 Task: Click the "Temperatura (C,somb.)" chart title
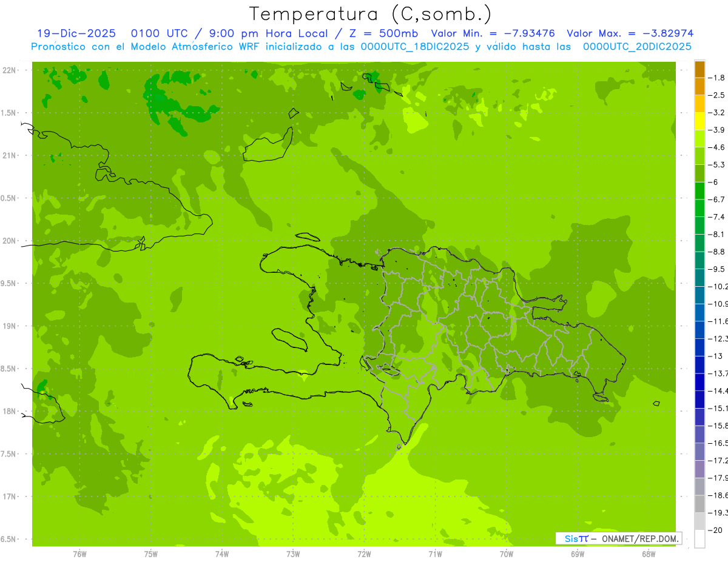pos(370,14)
